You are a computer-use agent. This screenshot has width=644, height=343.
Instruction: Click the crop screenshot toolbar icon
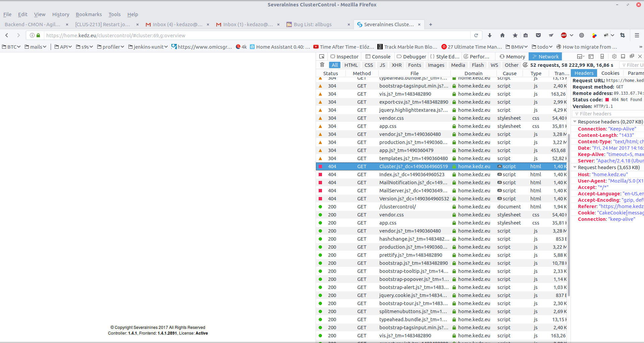coord(623,35)
